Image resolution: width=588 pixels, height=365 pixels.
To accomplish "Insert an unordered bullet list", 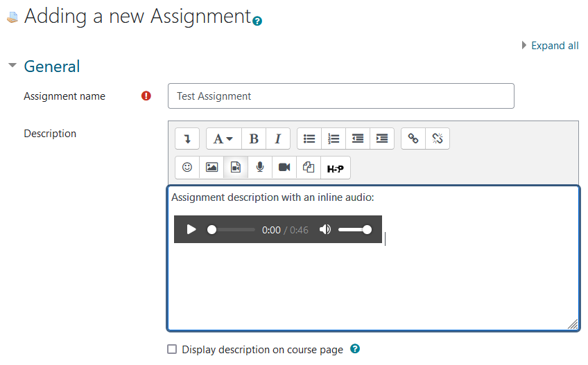I will point(309,139).
